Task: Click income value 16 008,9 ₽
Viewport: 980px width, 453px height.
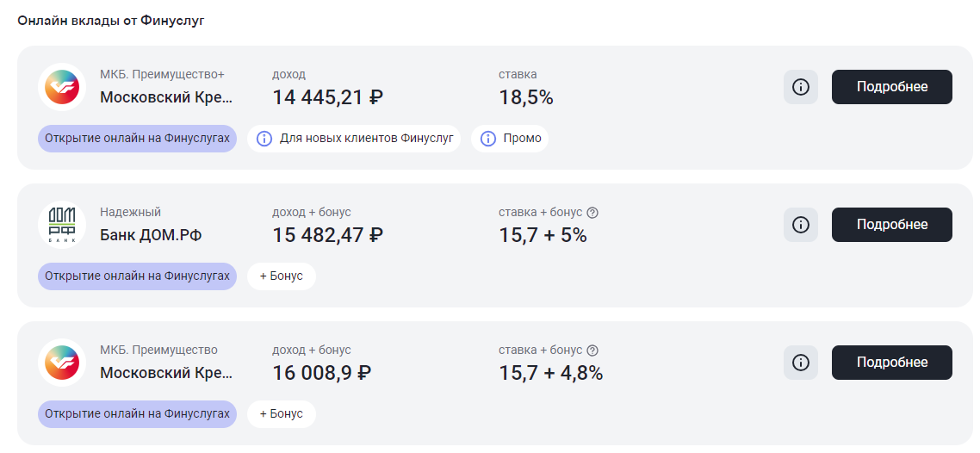Action: 322,373
